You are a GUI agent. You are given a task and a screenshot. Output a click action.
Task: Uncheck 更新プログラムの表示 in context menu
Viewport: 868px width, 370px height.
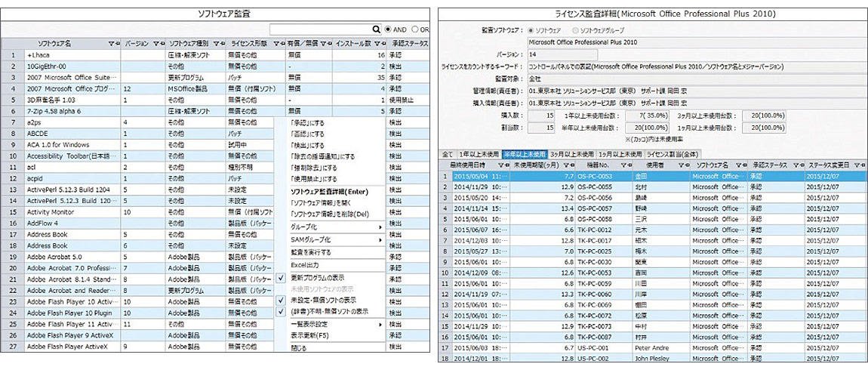282,278
